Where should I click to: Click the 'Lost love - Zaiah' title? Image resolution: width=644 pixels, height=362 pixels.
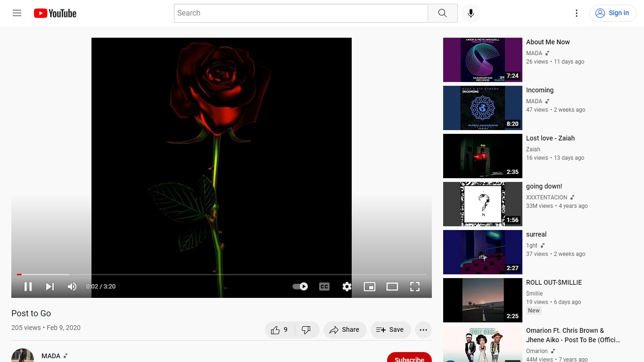[550, 138]
